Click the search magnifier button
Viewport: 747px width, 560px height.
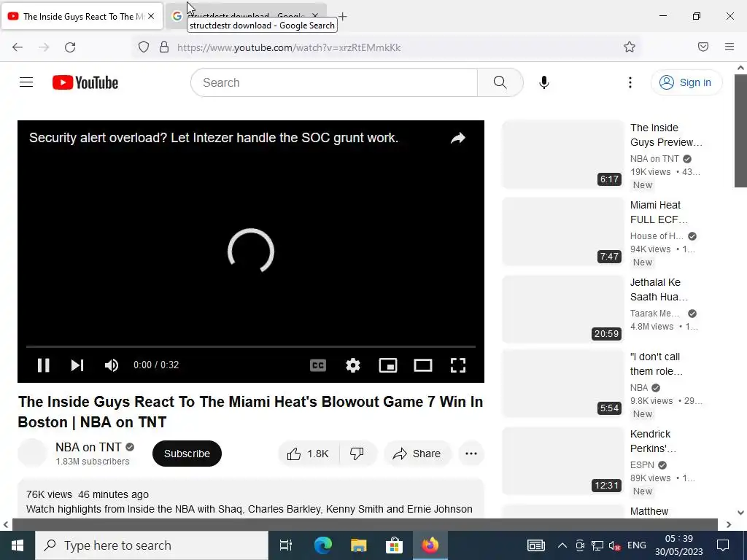500,82
